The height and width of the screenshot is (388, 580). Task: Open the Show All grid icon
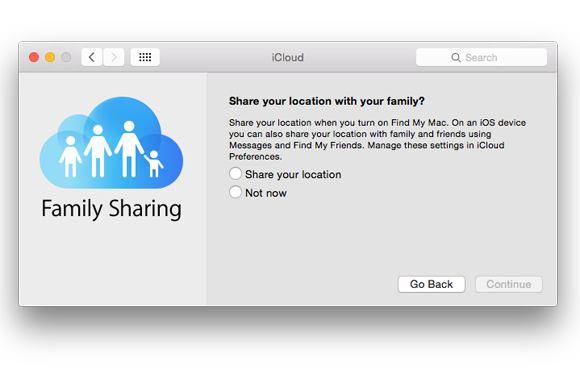145,57
